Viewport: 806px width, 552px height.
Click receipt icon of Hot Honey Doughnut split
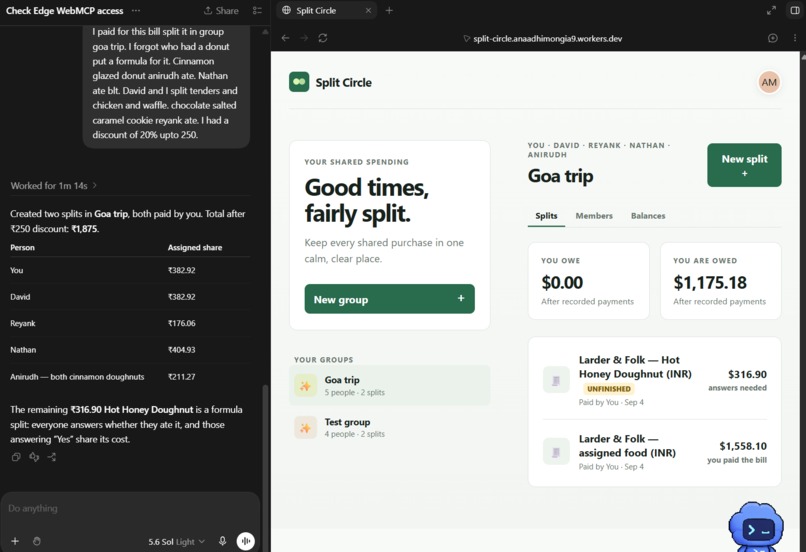coord(556,380)
